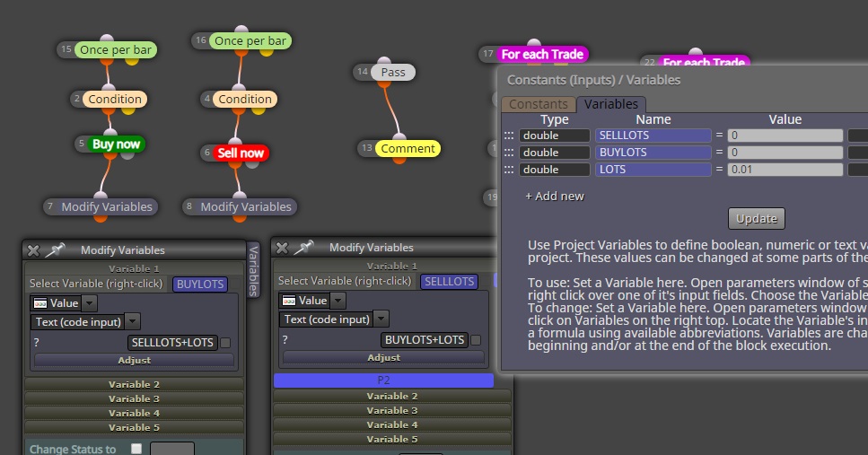Click yellow output connector of Condition 4

(259, 109)
